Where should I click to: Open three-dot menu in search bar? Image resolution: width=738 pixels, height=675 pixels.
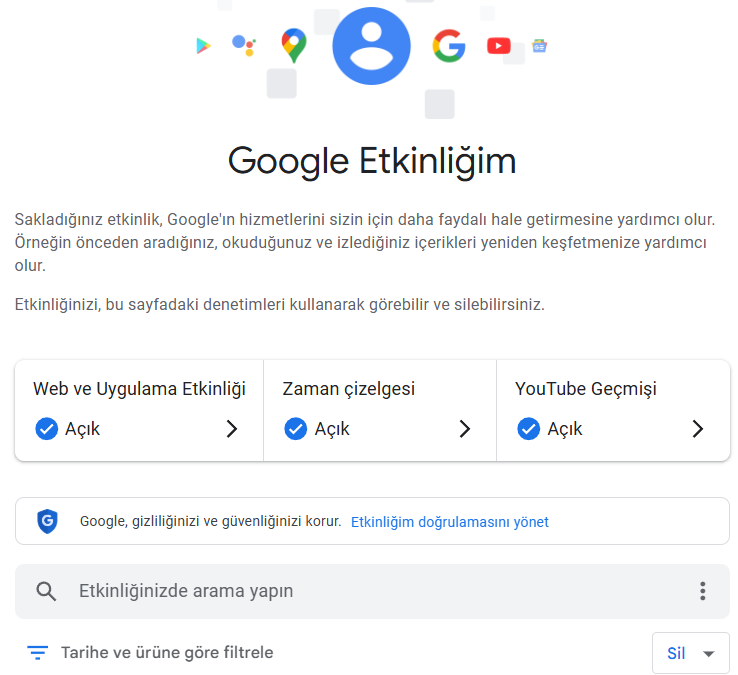tap(703, 591)
